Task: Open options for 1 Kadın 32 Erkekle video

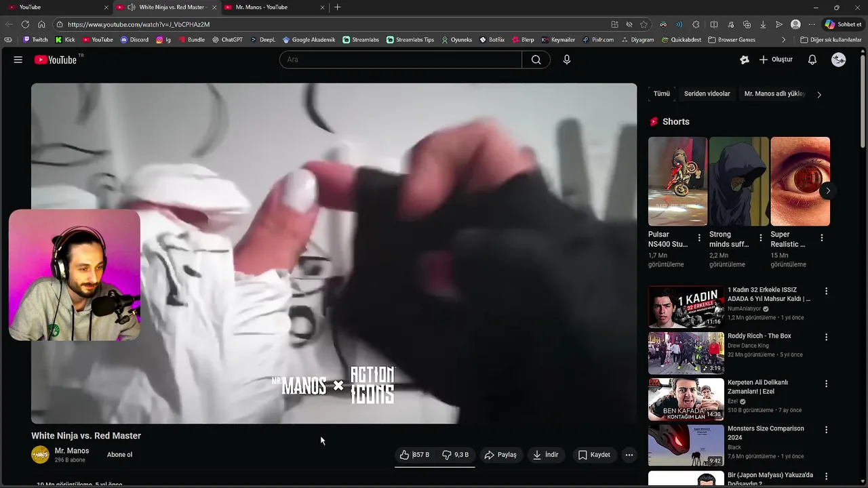Action: 826,291
